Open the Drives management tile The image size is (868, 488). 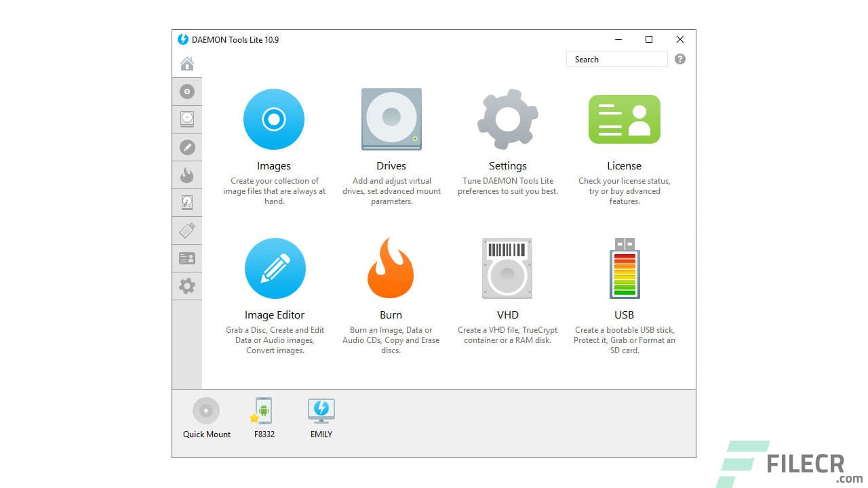(x=391, y=119)
